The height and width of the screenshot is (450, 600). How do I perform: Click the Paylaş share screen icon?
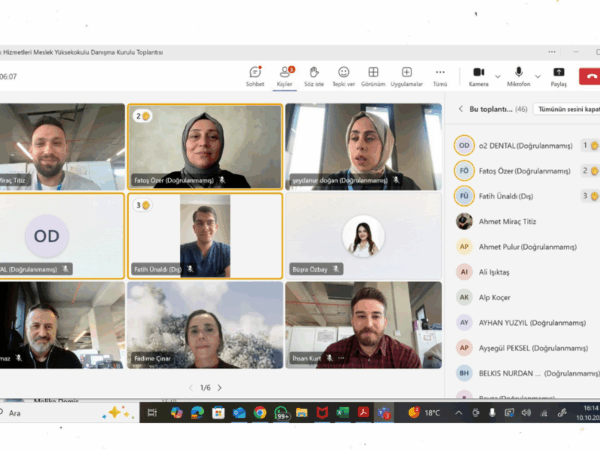pos(558,75)
